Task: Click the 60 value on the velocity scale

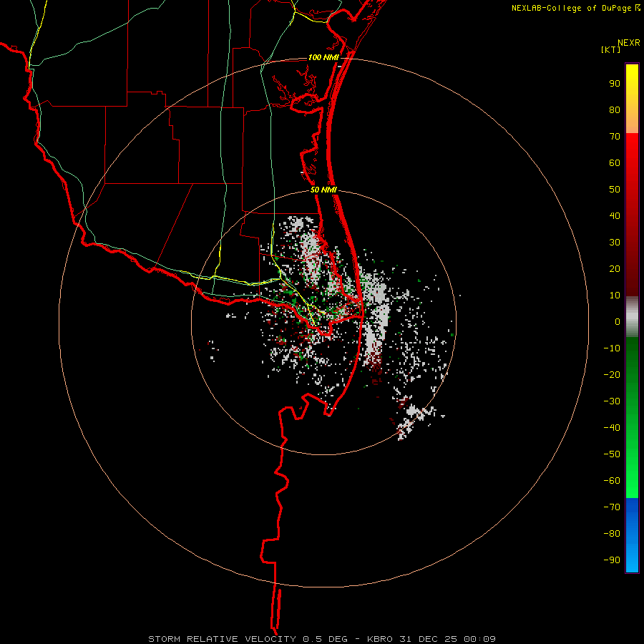Action: click(x=615, y=163)
